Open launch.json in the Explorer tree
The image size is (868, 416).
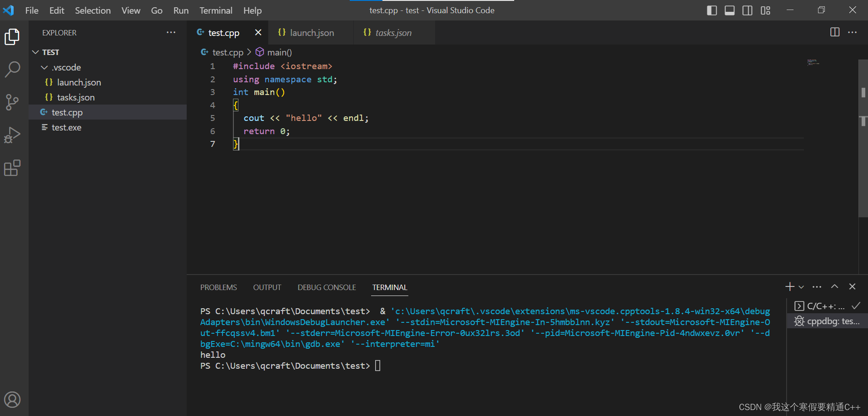coord(107,82)
